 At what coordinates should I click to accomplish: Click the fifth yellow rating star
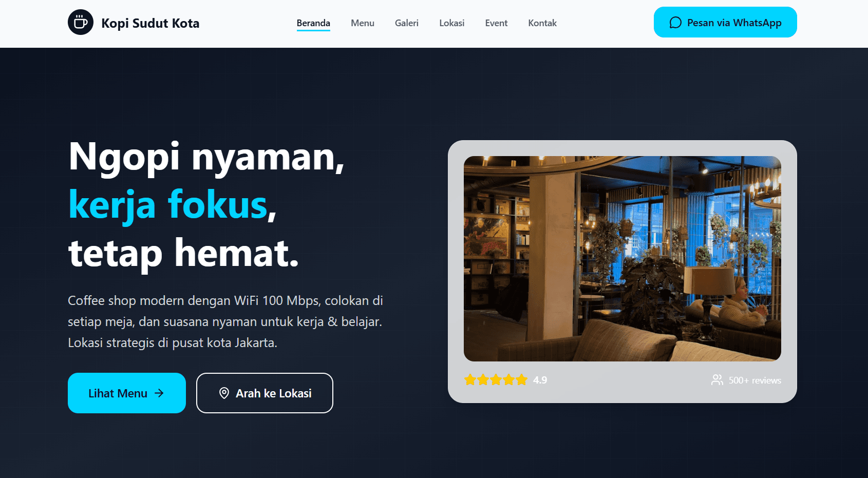521,380
